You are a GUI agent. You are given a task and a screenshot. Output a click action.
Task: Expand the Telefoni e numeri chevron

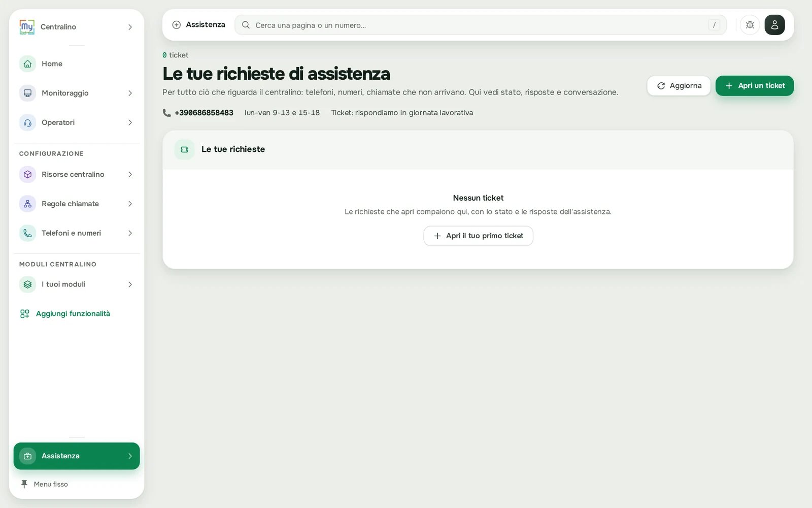pos(130,233)
